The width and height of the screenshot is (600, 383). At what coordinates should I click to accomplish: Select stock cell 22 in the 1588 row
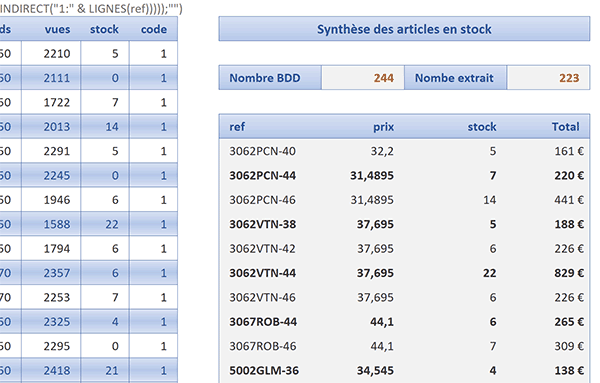[104, 224]
